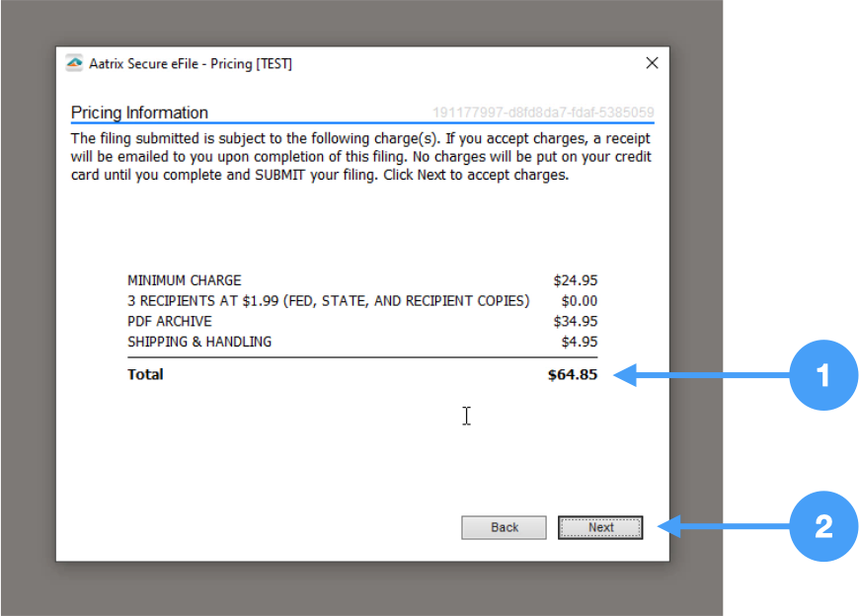Click the blue callout circle numbered 2
Screen dimensions: 859x616
tap(823, 527)
